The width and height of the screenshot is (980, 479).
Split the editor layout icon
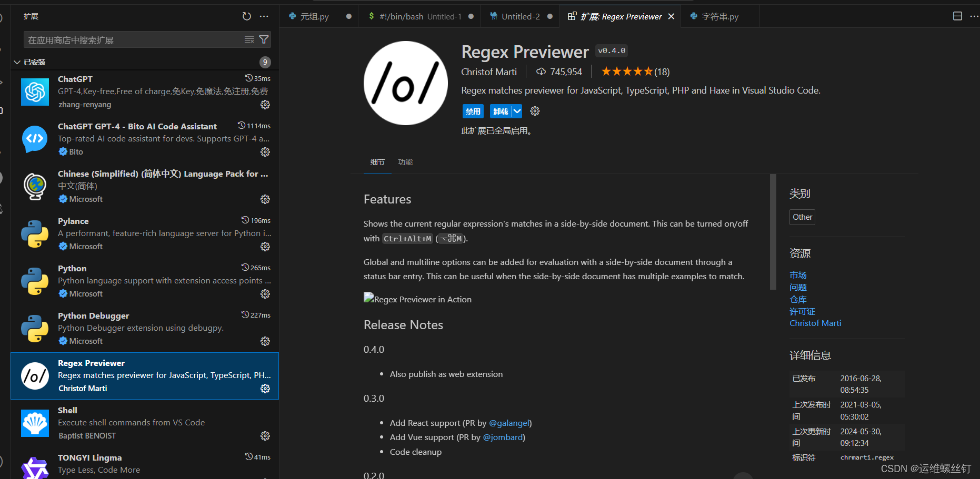tap(957, 16)
